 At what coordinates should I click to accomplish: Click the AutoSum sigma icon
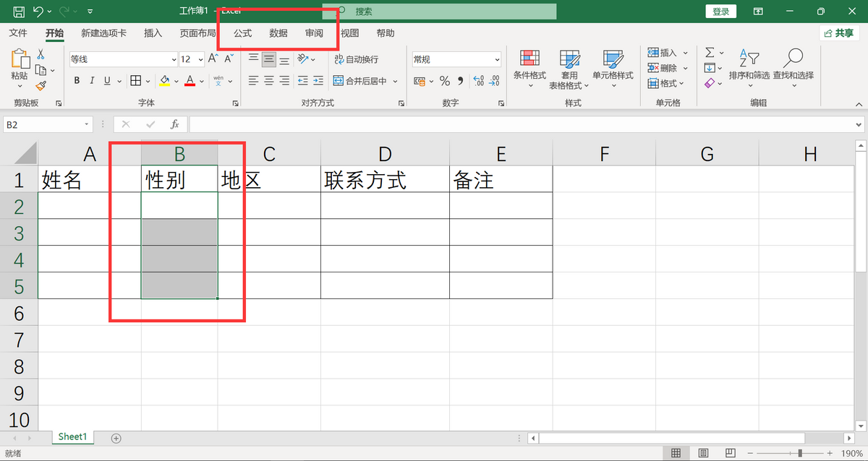(x=710, y=53)
